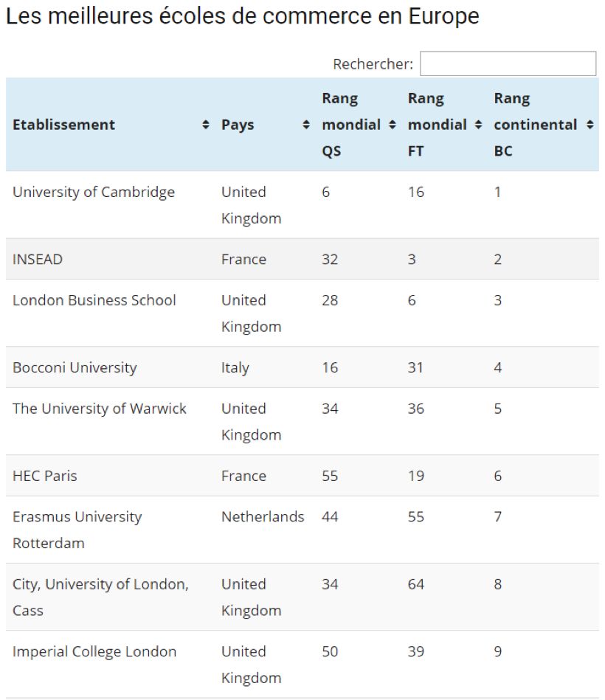Click the Italy country cell

pyautogui.click(x=235, y=367)
